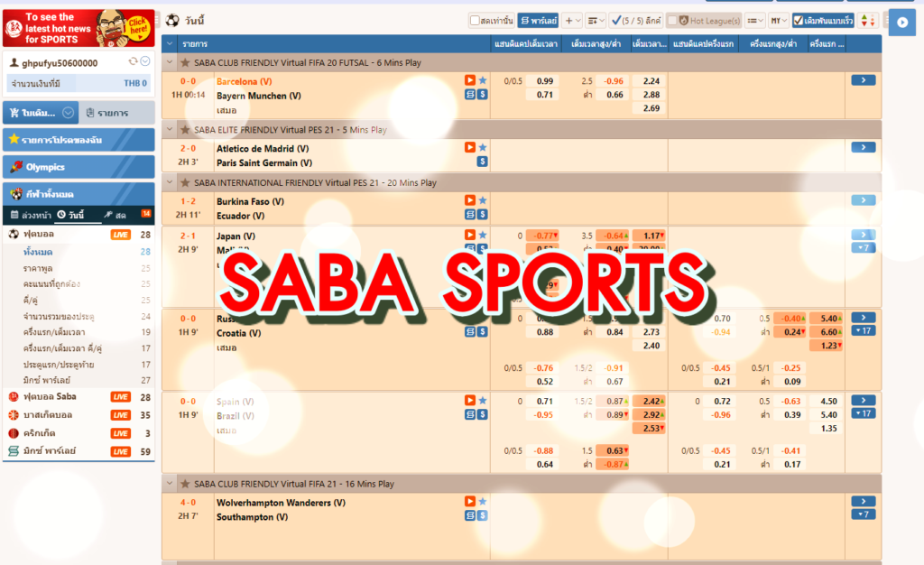
Task: Select คริกเก็ต cricket in the sports list
Action: coord(39,433)
